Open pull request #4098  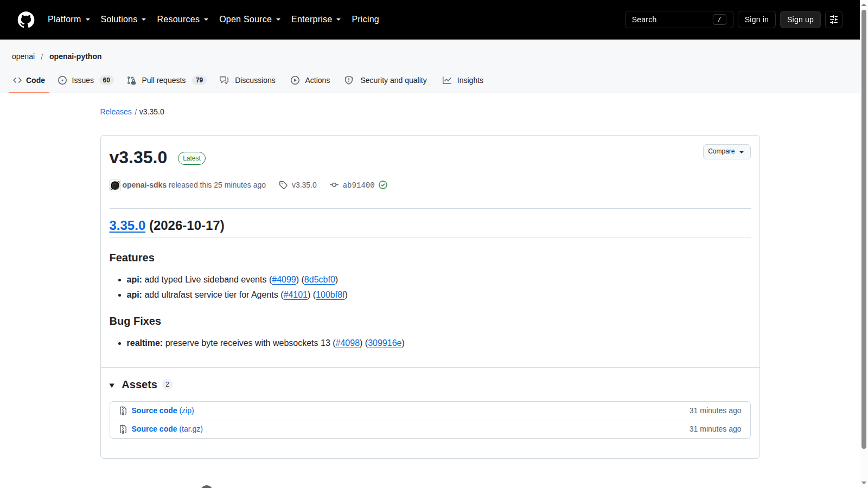(x=348, y=343)
